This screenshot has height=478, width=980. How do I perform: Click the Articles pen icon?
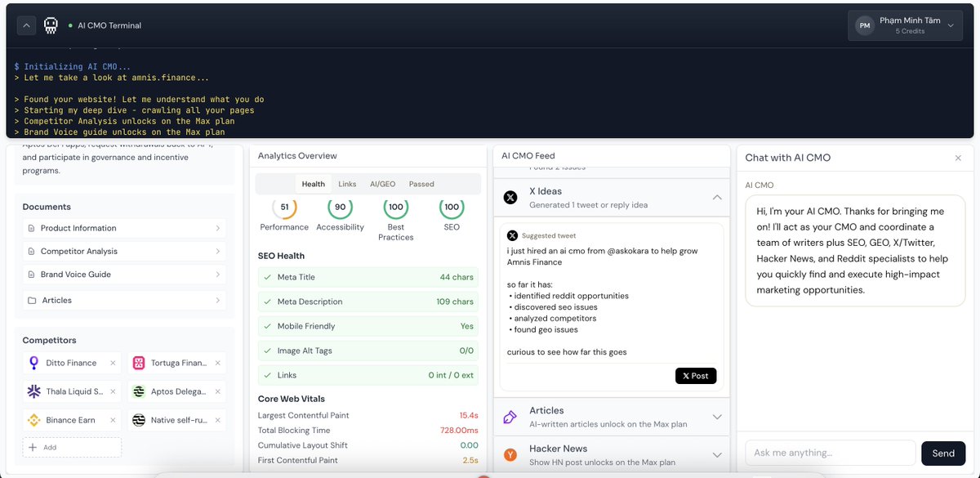(x=510, y=417)
